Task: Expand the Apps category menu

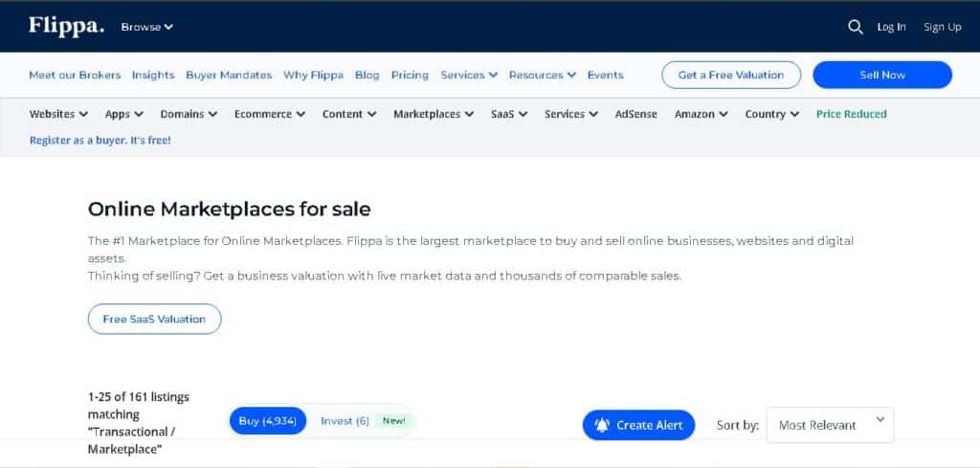Action: (x=124, y=114)
